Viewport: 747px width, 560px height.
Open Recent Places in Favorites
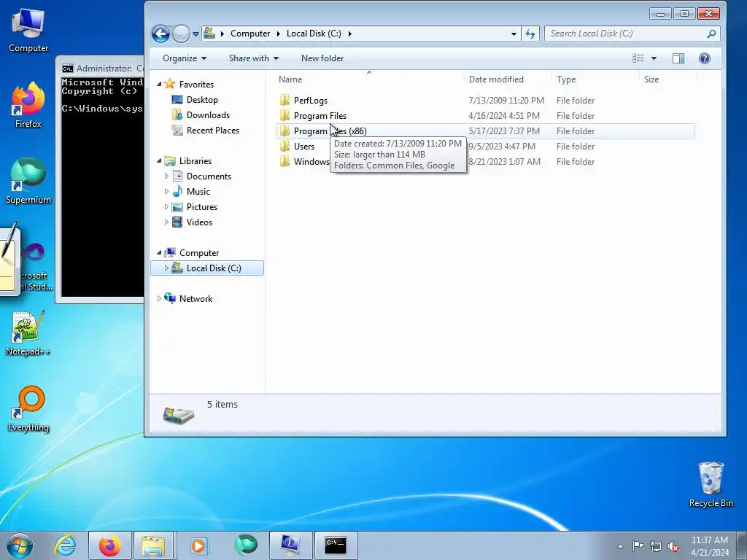[x=213, y=130]
